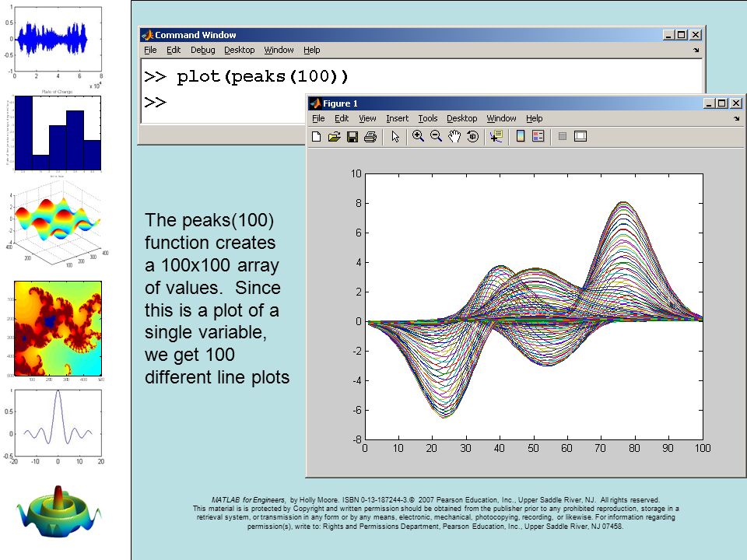The height and width of the screenshot is (560, 747).
Task: Select the Rotate 3D tool
Action: 472,136
